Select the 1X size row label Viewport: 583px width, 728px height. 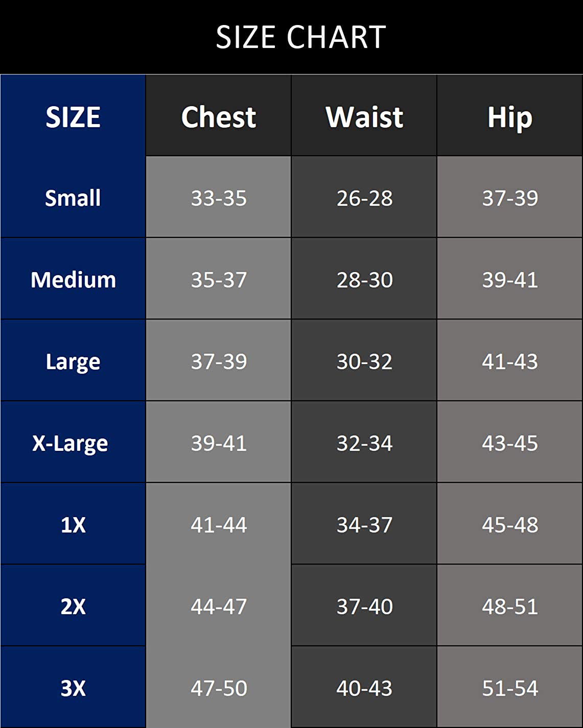[x=73, y=525]
